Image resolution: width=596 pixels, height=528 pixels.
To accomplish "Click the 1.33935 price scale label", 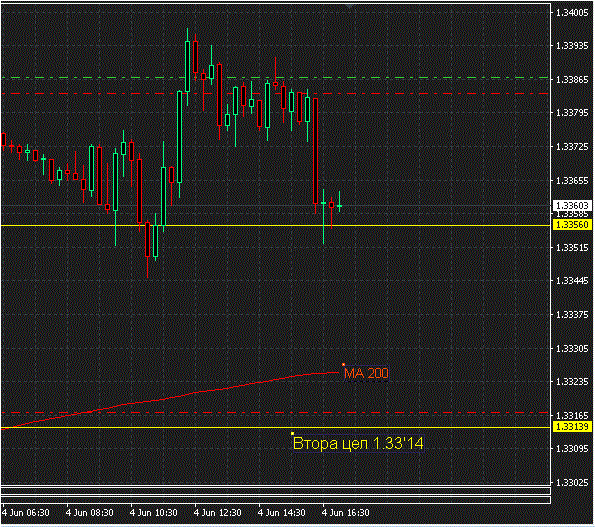I will point(572,46).
